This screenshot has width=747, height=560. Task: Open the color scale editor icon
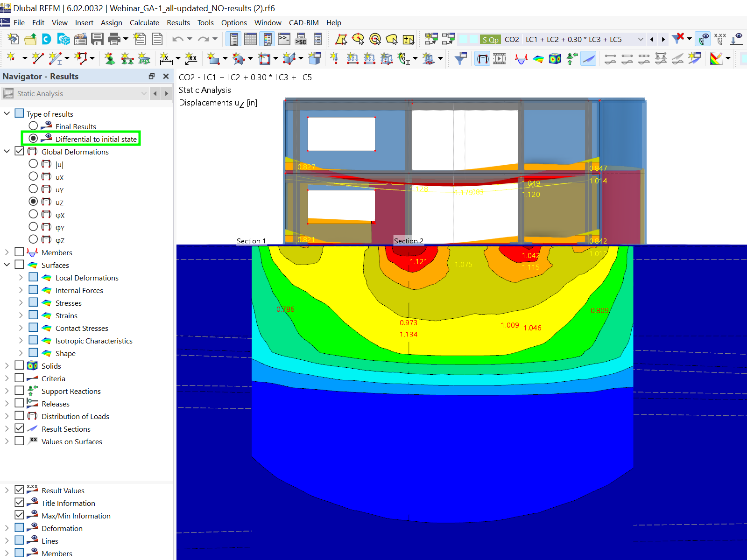click(x=716, y=58)
